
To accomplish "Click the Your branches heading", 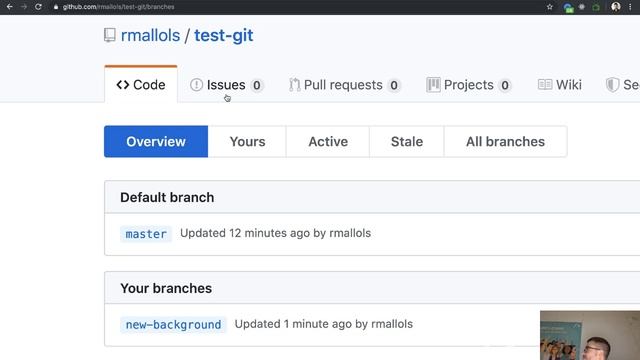I will coord(166,288).
